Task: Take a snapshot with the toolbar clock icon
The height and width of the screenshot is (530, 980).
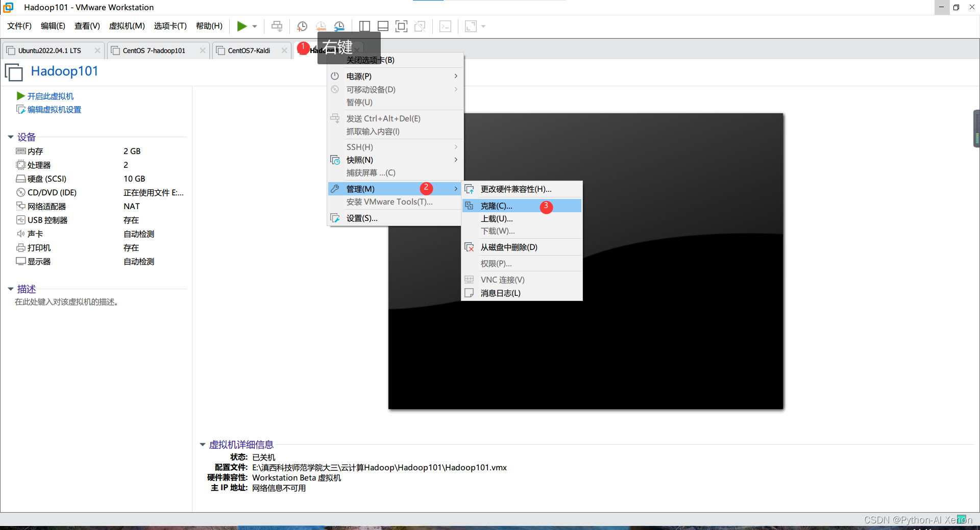Action: [302, 27]
